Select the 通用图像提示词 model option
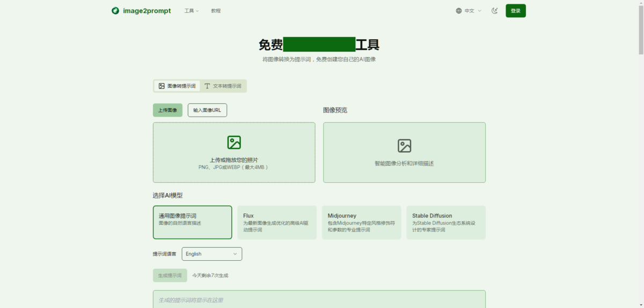 (192, 222)
